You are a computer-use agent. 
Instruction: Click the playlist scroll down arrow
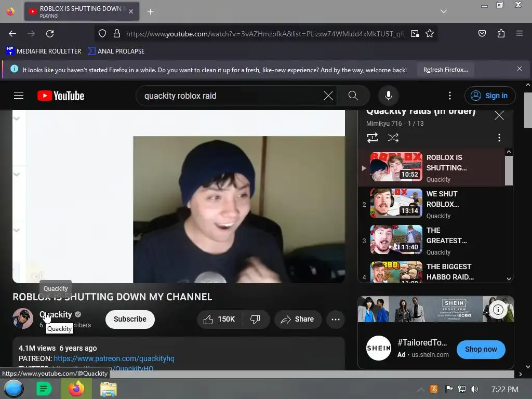point(509,278)
